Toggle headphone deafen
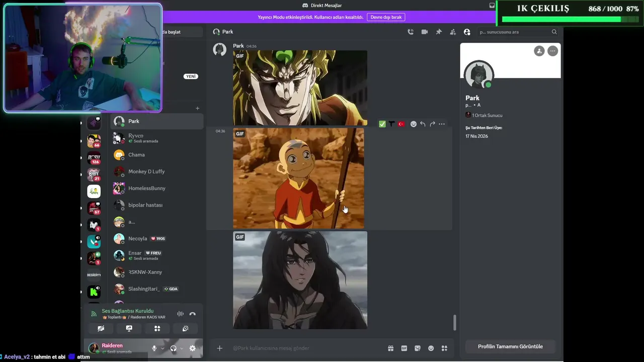This screenshot has width=644, height=362. coord(174,348)
